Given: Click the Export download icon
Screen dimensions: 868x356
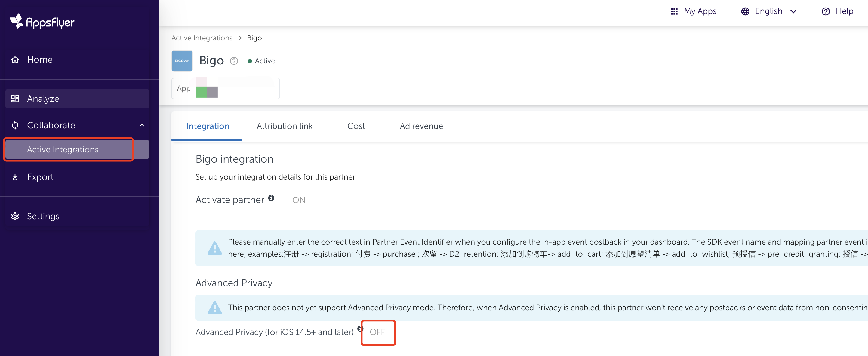Looking at the screenshot, I should (15, 177).
